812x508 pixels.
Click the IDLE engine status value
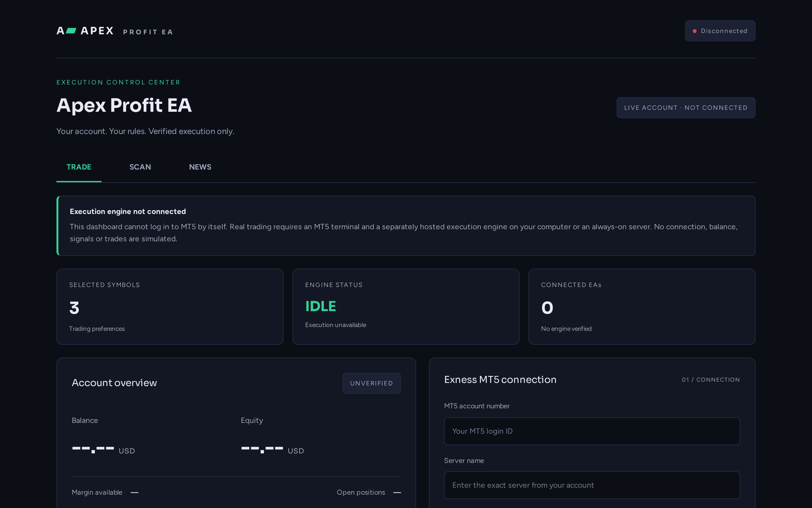pos(320,306)
